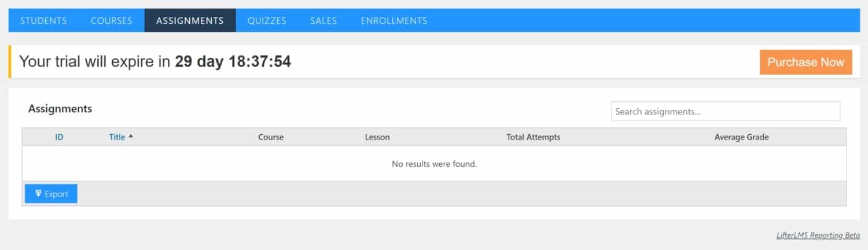Image resolution: width=868 pixels, height=250 pixels.
Task: Click the trial expiration countdown timer
Action: click(x=233, y=61)
